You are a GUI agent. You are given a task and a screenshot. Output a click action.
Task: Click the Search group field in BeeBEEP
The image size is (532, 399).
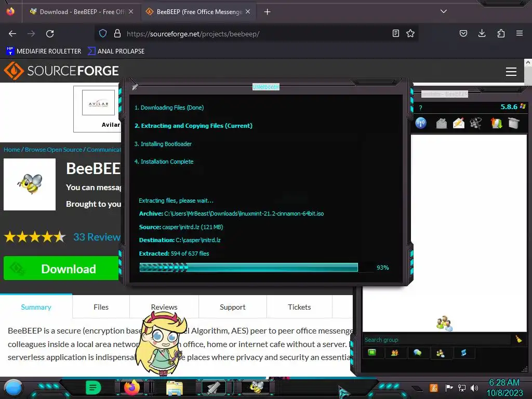[x=436, y=340]
